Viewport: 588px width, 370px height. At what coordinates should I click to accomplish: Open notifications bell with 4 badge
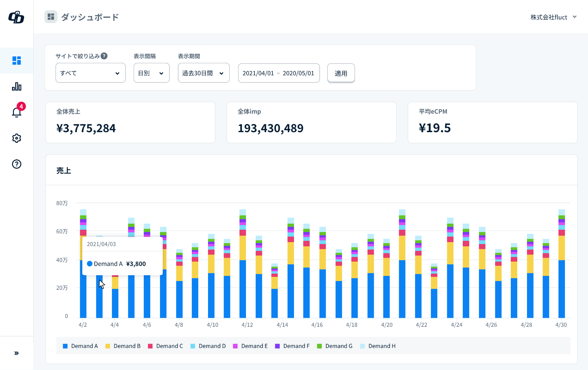pos(17,112)
